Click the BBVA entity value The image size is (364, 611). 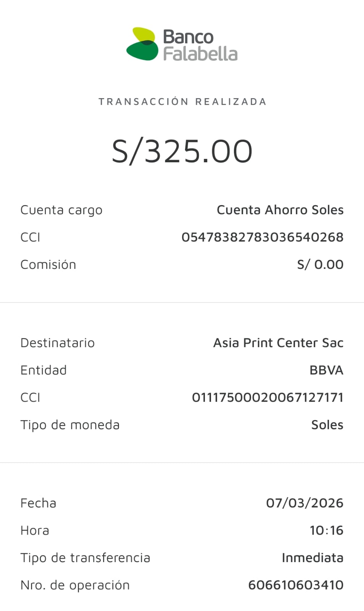click(326, 370)
